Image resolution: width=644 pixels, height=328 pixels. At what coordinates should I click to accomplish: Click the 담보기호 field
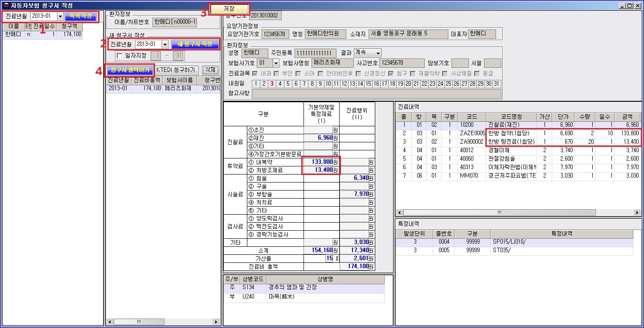click(460, 63)
